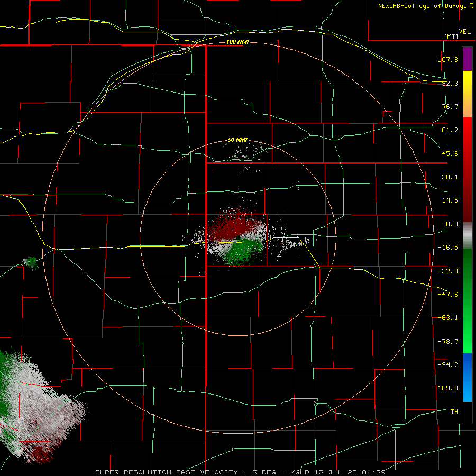Click the '14.5' scale value
Viewport: 476px width, 476px height.
tap(450, 200)
